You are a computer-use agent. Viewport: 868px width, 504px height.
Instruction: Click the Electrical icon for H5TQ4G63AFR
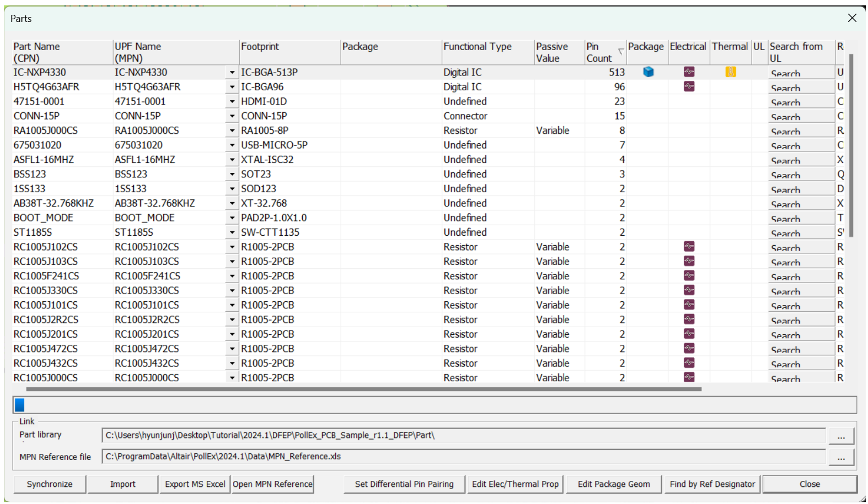click(x=689, y=86)
